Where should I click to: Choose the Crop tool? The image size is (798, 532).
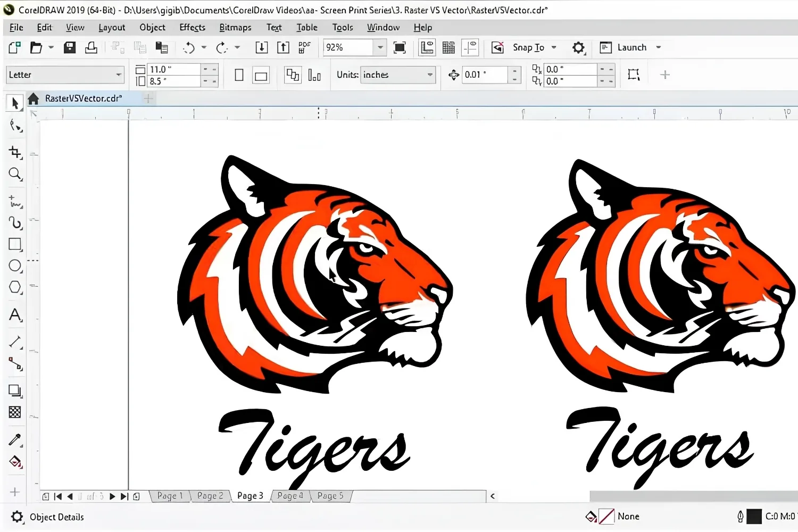point(15,152)
